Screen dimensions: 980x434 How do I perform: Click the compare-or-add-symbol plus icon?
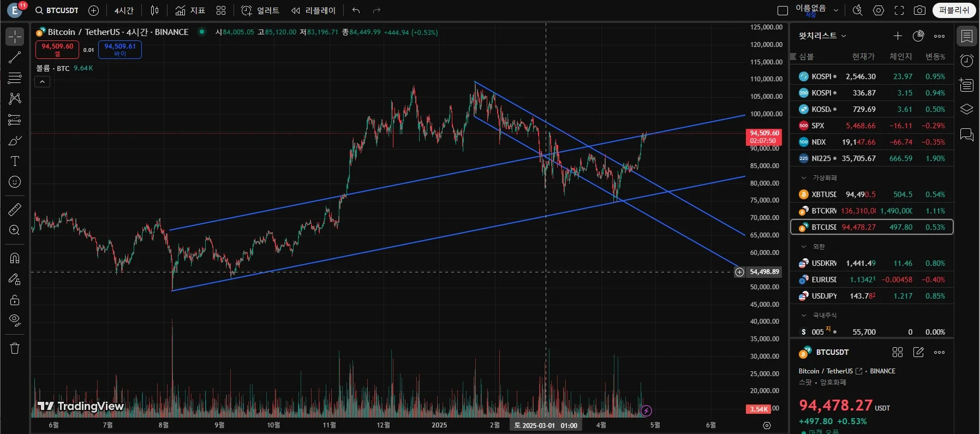(x=93, y=10)
